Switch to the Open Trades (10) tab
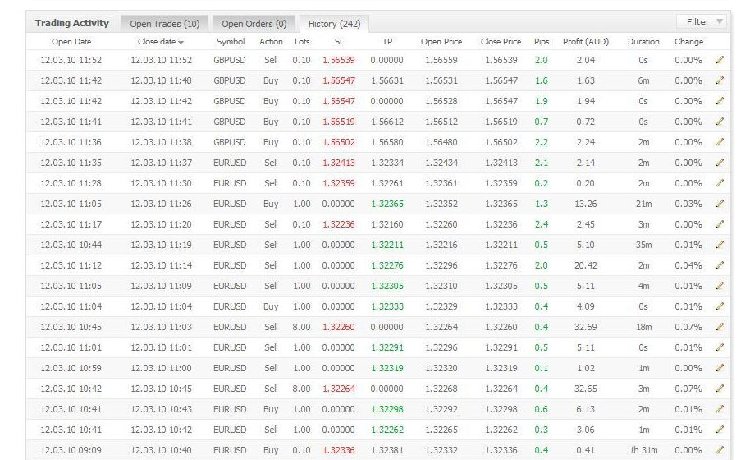Screen dimensions: 750x460 click(x=164, y=23)
